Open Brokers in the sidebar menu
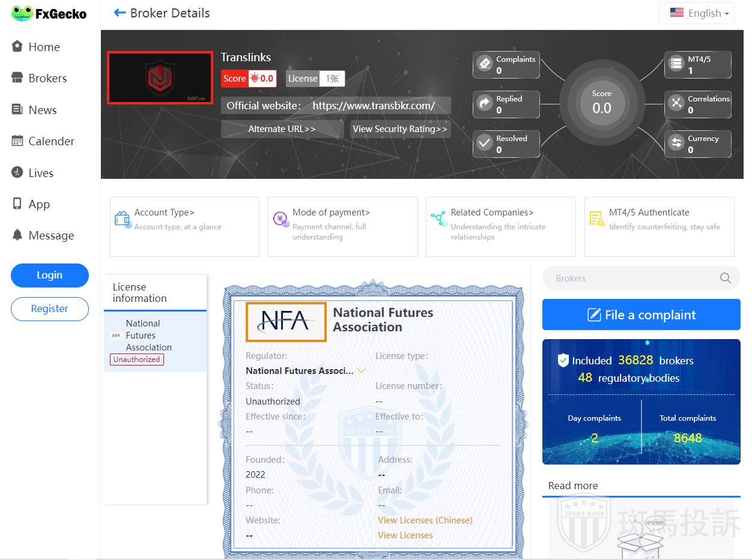 click(47, 78)
